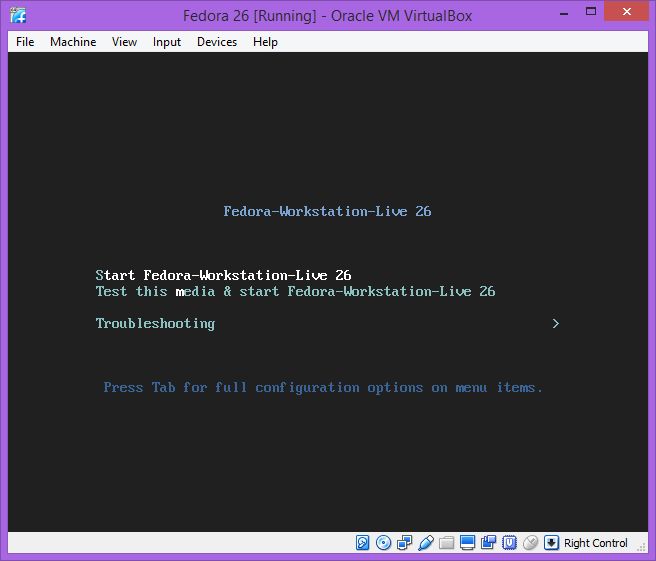This screenshot has width=656, height=561.
Task: Open the shared folders status icon
Action: click(x=446, y=543)
